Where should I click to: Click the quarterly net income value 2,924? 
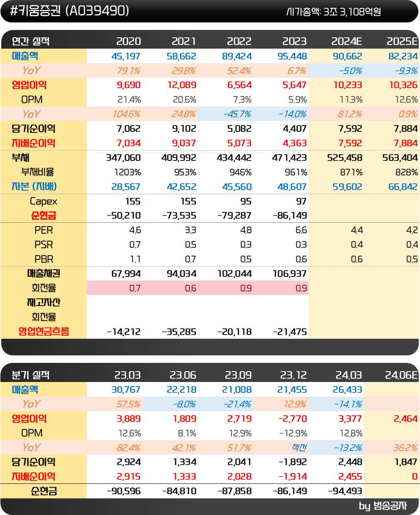point(128,462)
